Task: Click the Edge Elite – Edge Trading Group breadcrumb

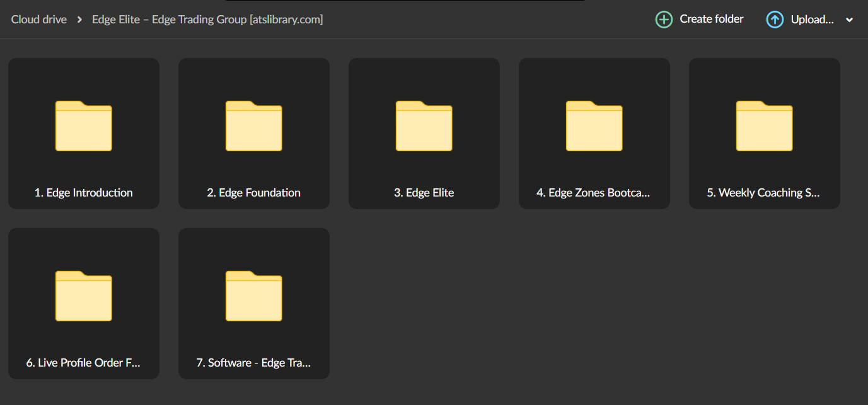Action: coord(207,20)
